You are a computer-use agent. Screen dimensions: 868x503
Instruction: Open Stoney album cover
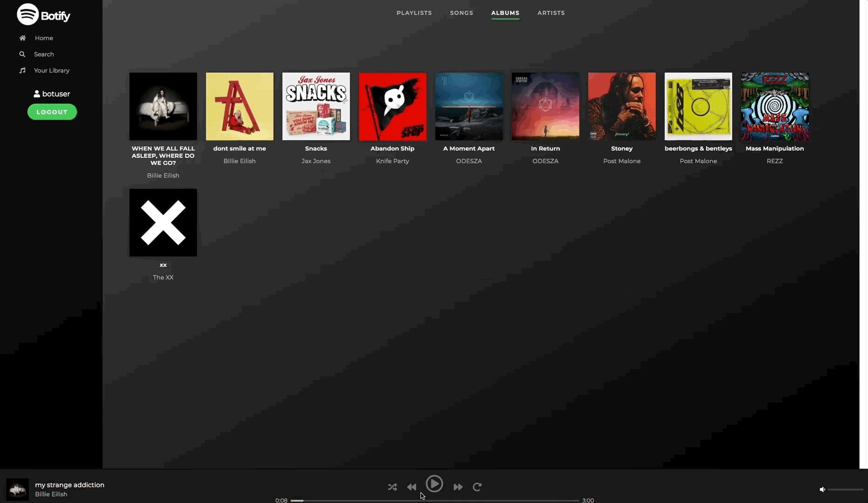[622, 106]
